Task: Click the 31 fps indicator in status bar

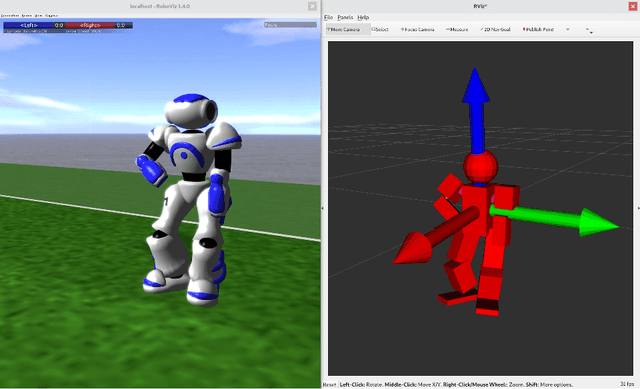Action: [x=627, y=384]
